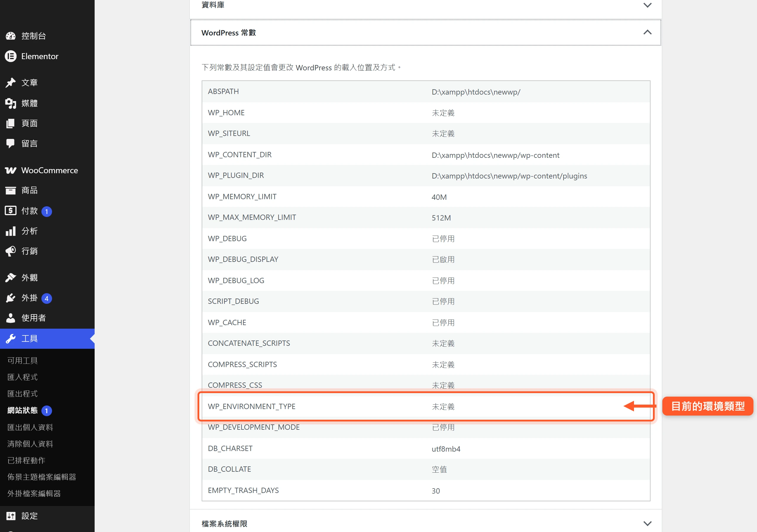Click the DB_COLLATE 空值 value

(x=439, y=469)
